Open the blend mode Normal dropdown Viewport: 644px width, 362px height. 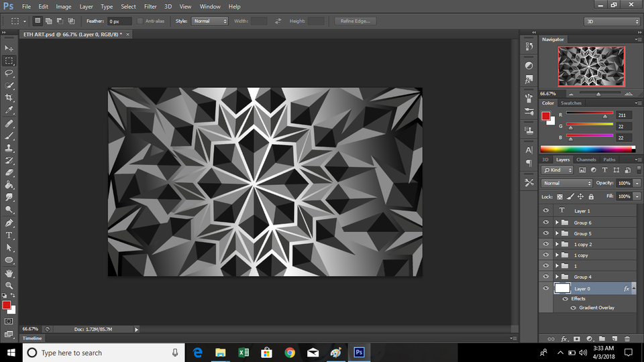[x=567, y=183]
